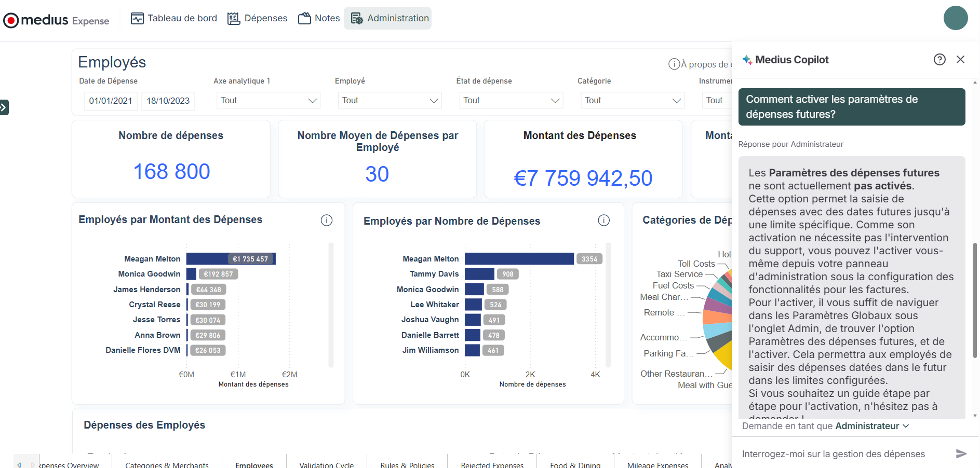
Task: Open the État de dépense dropdown
Action: (x=511, y=100)
